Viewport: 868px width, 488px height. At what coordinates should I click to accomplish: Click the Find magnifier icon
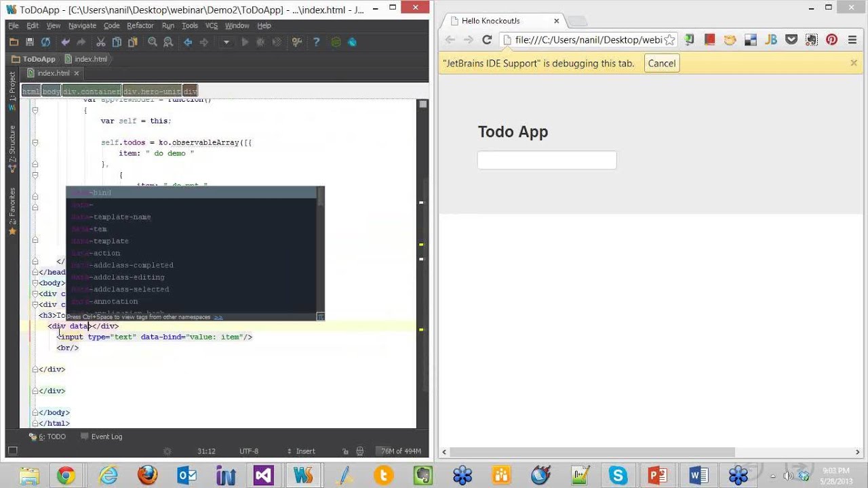click(x=153, y=42)
